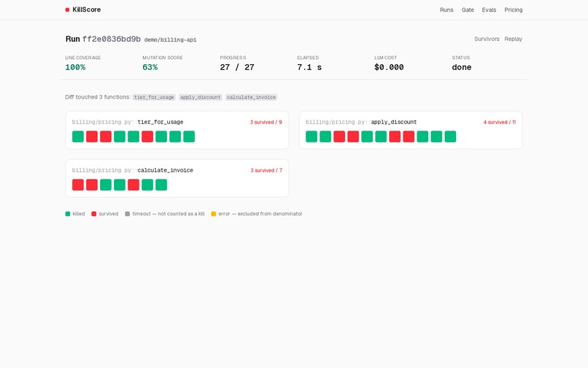This screenshot has height=368, width=588.
Task: Click the yellow error legend swatch
Action: tap(213, 214)
